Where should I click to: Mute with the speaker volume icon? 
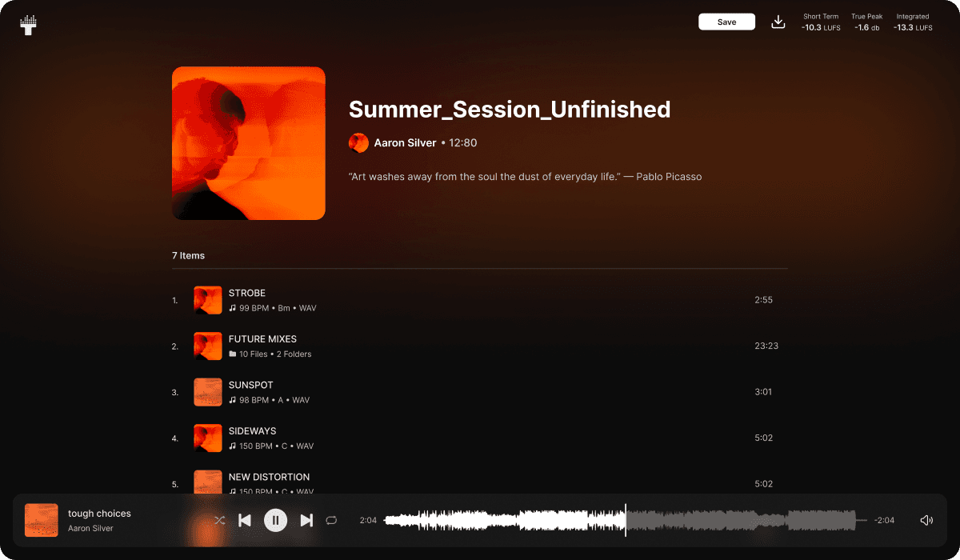coord(926,520)
